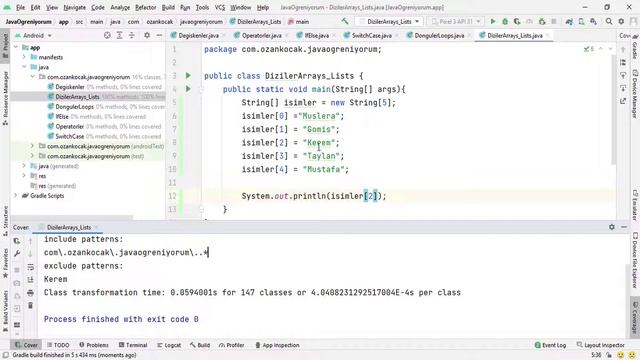The image size is (640, 360).
Task: Open Logcat tool window button
Action: [x=169, y=345]
